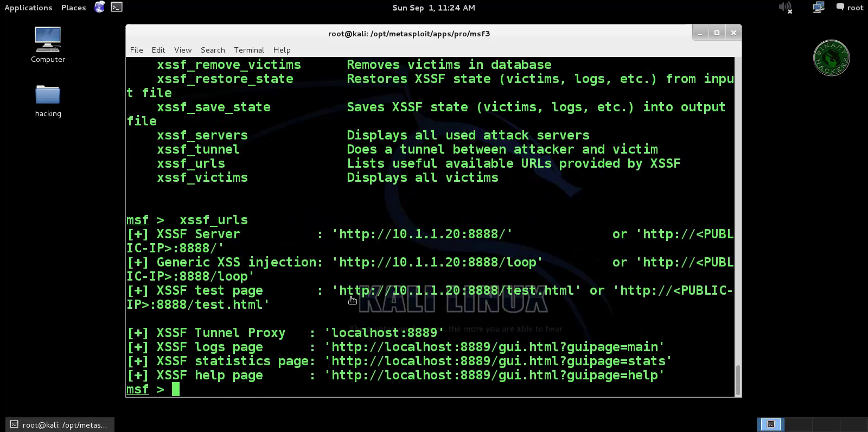The image size is (868, 432).
Task: Minimize the terminal window
Action: coord(700,33)
